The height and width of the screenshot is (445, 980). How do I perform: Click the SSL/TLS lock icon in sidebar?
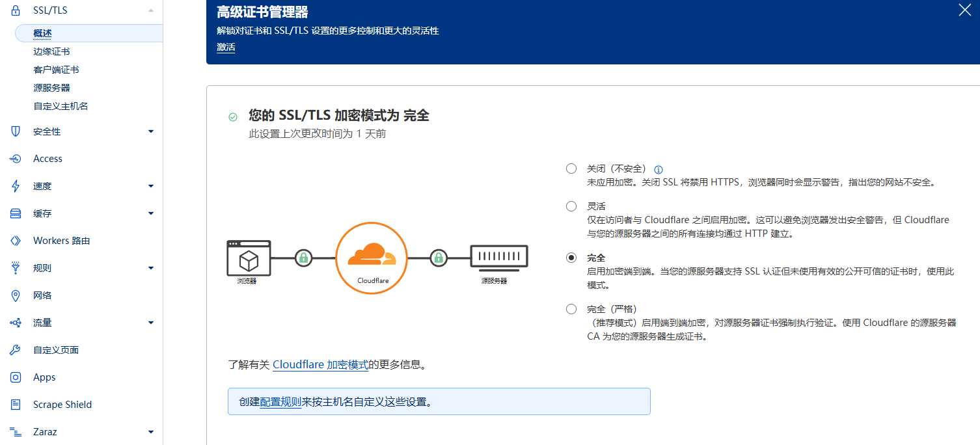point(16,10)
